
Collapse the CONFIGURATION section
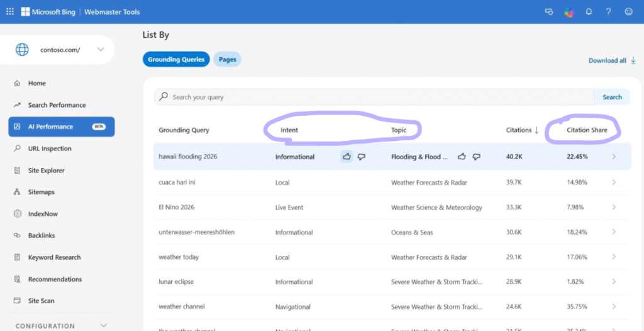click(103, 326)
